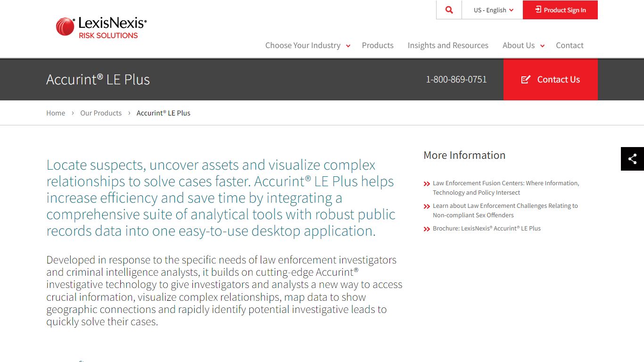Click the LexisNexis Risk Solutions logo
The height and width of the screenshot is (362, 644).
(x=101, y=27)
